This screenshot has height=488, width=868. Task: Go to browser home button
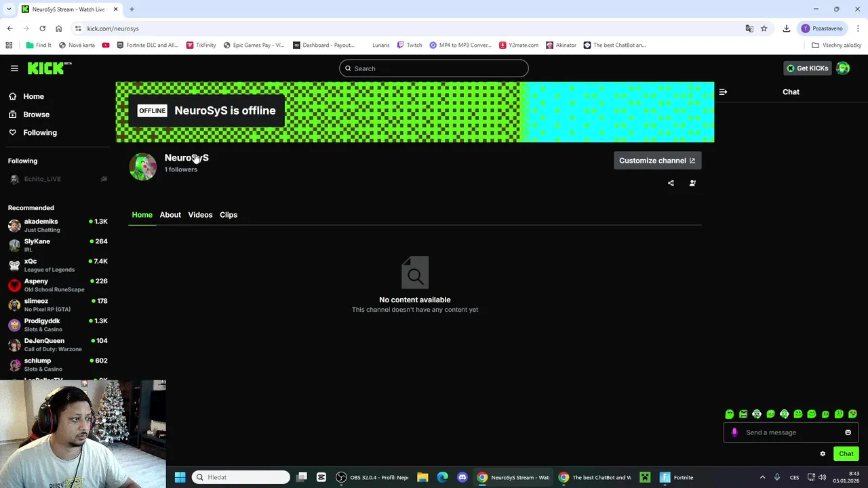point(58,28)
